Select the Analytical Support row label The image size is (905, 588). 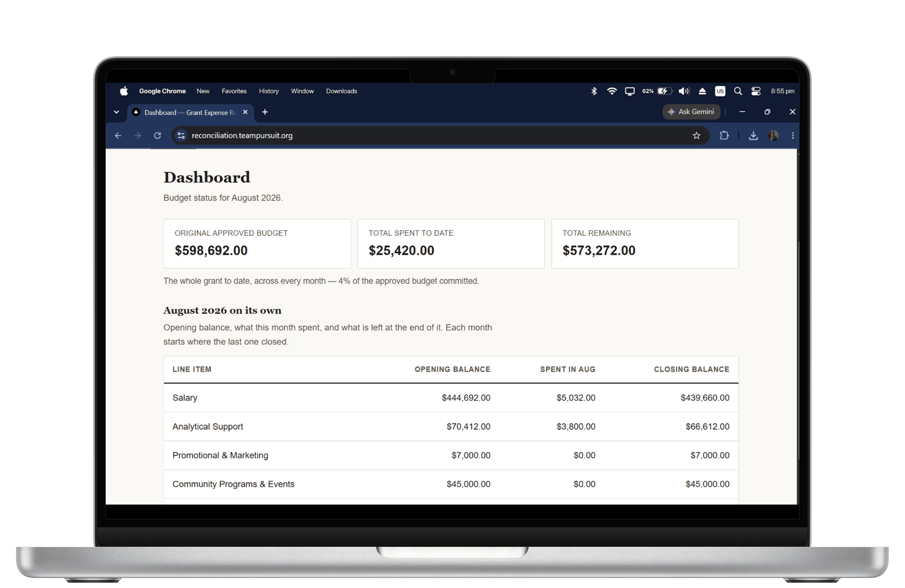pyautogui.click(x=208, y=427)
